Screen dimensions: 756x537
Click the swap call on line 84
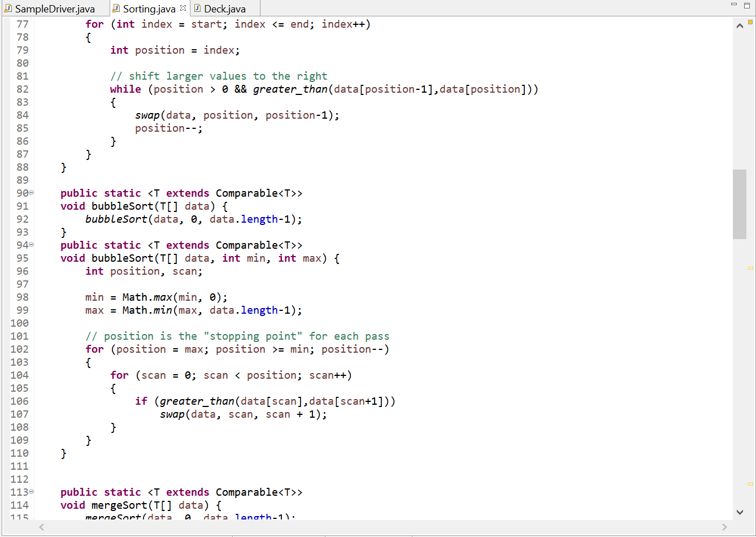tap(147, 115)
